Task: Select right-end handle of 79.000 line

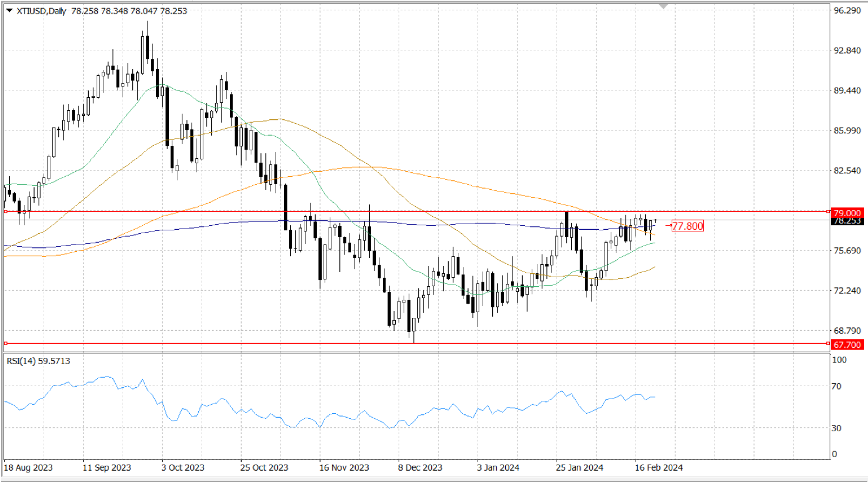Action: (x=828, y=212)
